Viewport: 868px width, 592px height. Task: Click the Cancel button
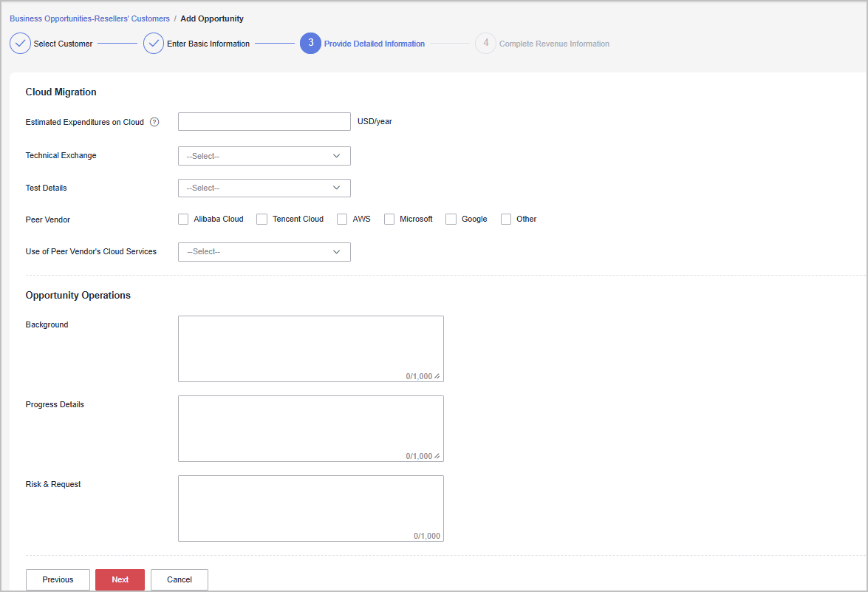point(179,579)
